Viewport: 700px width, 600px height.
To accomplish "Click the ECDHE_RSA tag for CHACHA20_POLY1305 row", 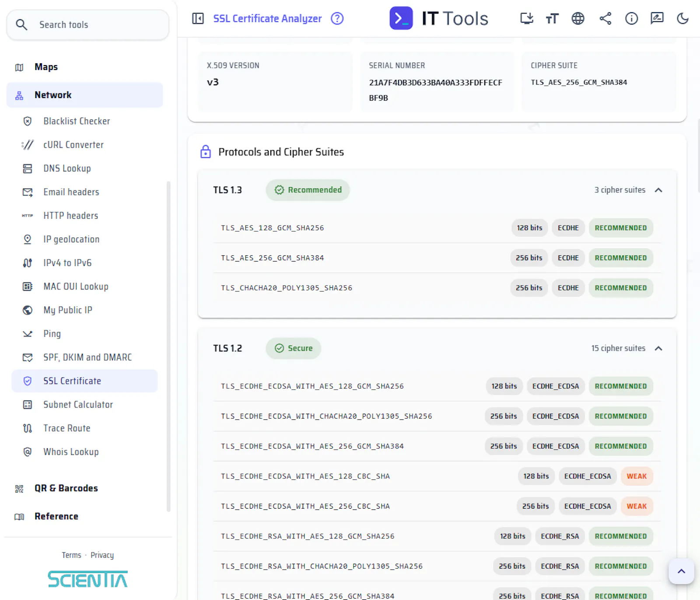I will [560, 566].
